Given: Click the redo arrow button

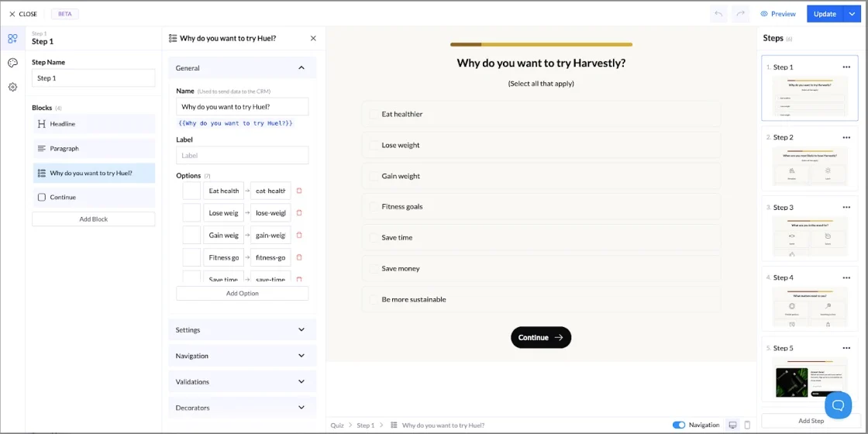Looking at the screenshot, I should [740, 14].
